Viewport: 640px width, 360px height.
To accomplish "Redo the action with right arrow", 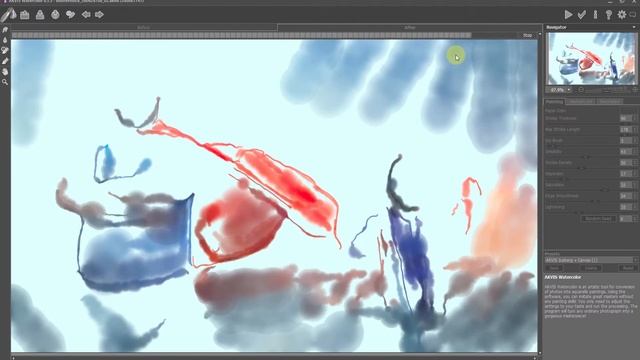I will tap(99, 15).
